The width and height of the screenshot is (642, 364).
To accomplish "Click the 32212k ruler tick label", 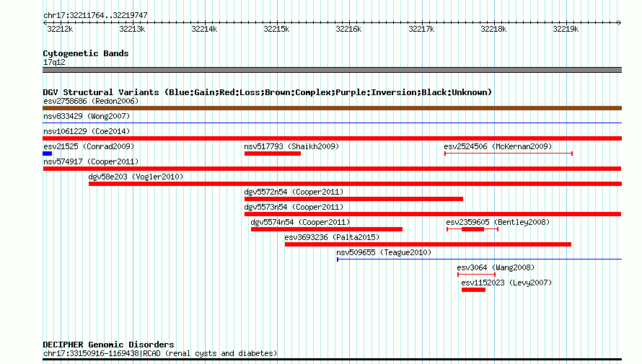I will tap(60, 29).
